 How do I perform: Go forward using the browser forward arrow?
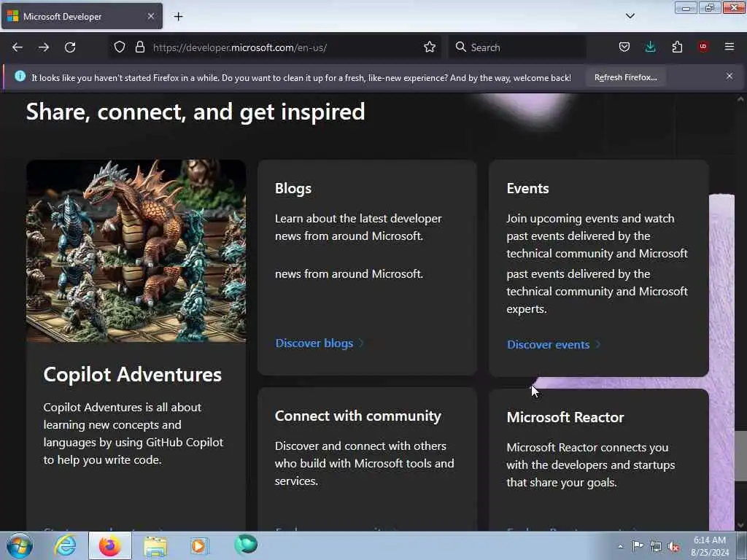(44, 47)
